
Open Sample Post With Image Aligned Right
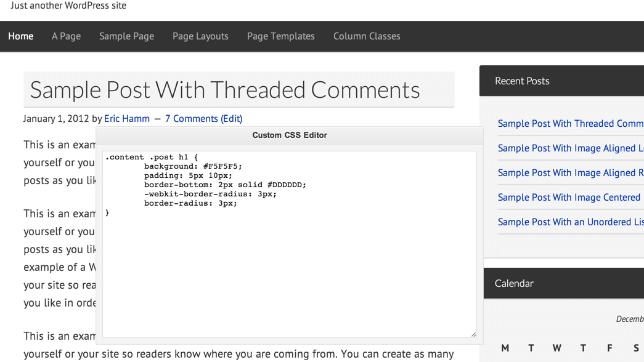point(571,173)
